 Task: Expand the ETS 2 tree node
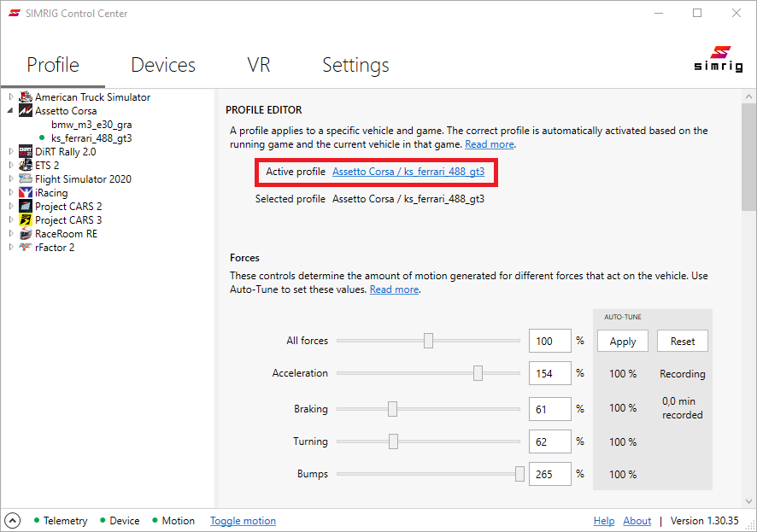[11, 166]
